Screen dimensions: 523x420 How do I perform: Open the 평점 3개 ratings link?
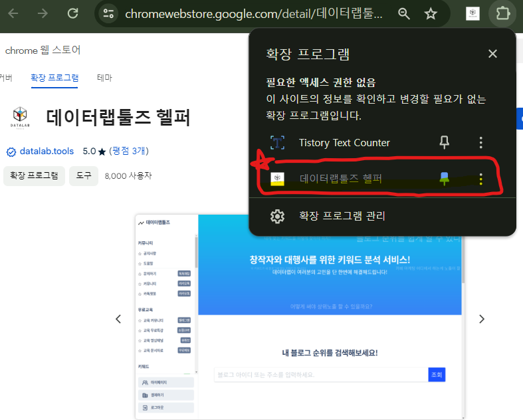129,151
